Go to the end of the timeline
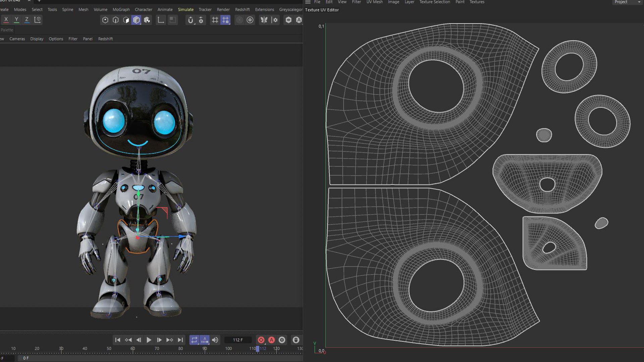 (x=180, y=340)
